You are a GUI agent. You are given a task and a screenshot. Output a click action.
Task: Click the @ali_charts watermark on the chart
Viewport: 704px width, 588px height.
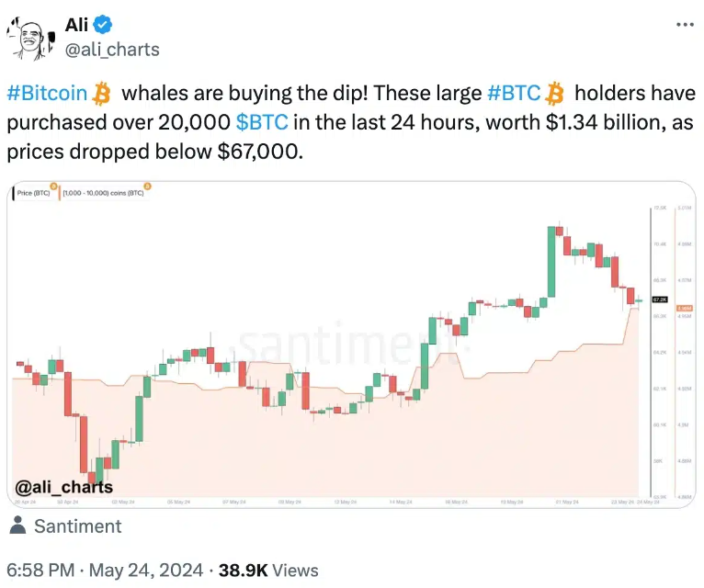(x=63, y=487)
